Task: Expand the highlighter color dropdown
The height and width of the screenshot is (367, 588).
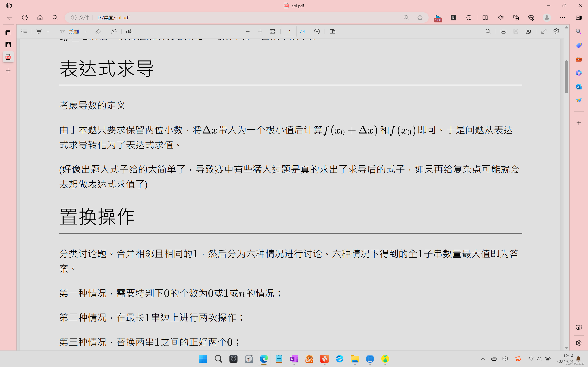Action: [x=48, y=31]
